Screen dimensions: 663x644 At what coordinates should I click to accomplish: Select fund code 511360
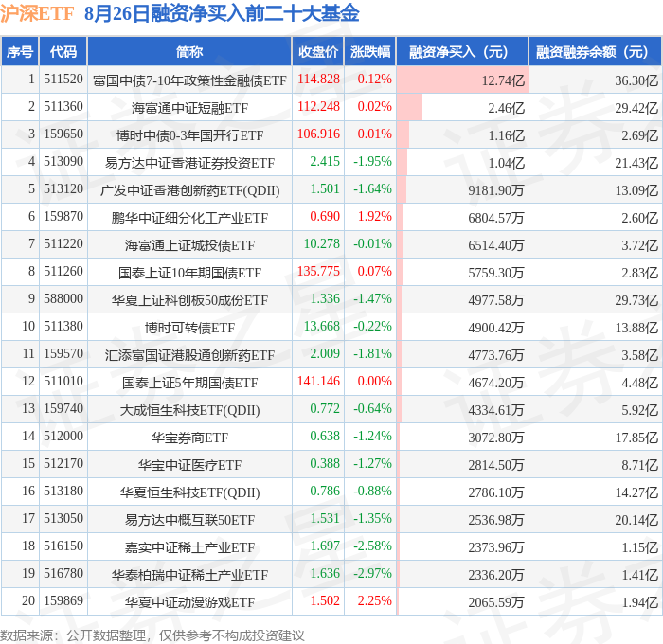tap(63, 107)
